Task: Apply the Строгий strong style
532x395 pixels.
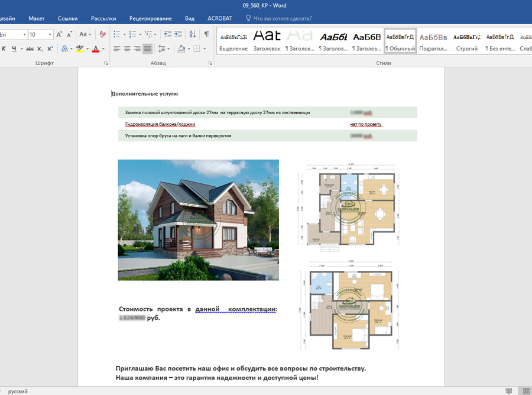Action: coord(466,41)
